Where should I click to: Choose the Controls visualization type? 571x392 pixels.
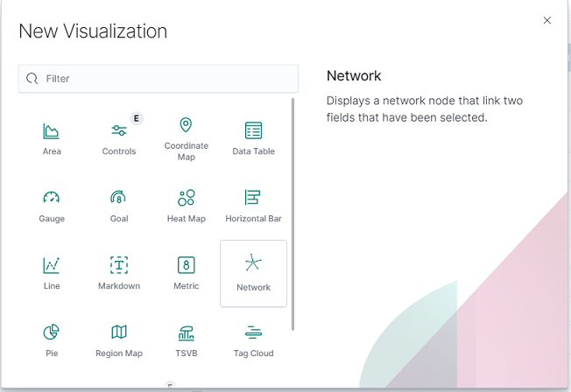(x=119, y=138)
